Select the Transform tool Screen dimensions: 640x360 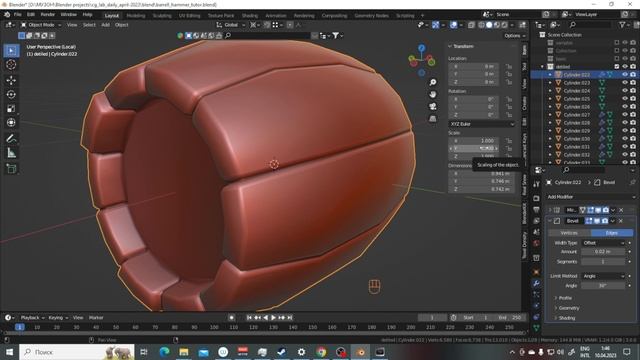coord(11,122)
